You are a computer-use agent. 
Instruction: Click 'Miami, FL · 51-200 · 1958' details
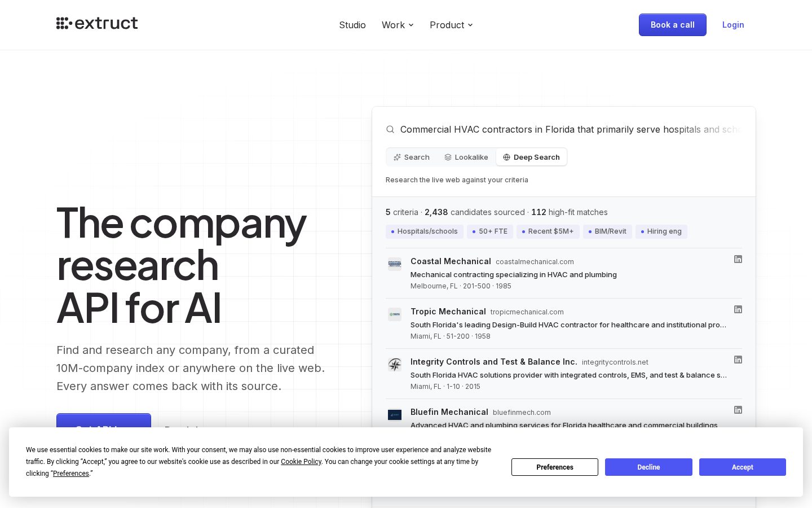450,336
